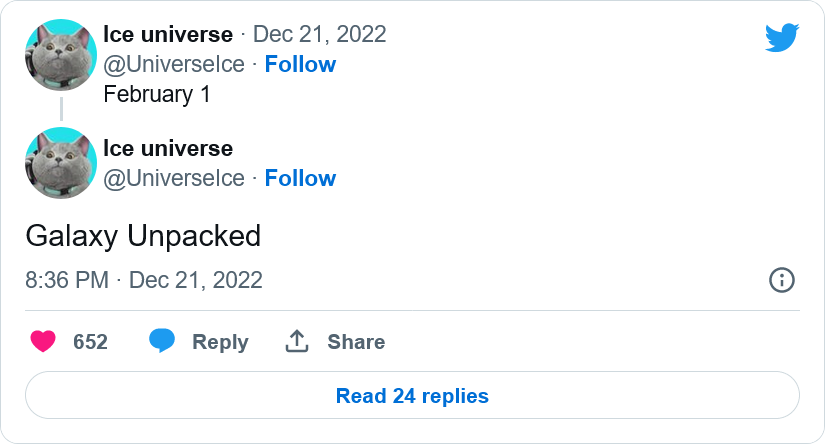This screenshot has height=444, width=825.
Task: Click the blue reply bubble icon
Action: point(162,340)
